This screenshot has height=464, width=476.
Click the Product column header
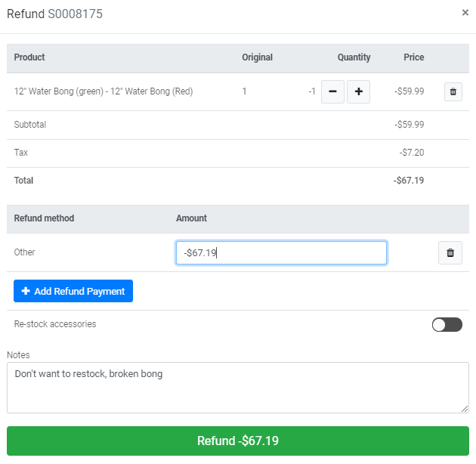[x=29, y=57]
